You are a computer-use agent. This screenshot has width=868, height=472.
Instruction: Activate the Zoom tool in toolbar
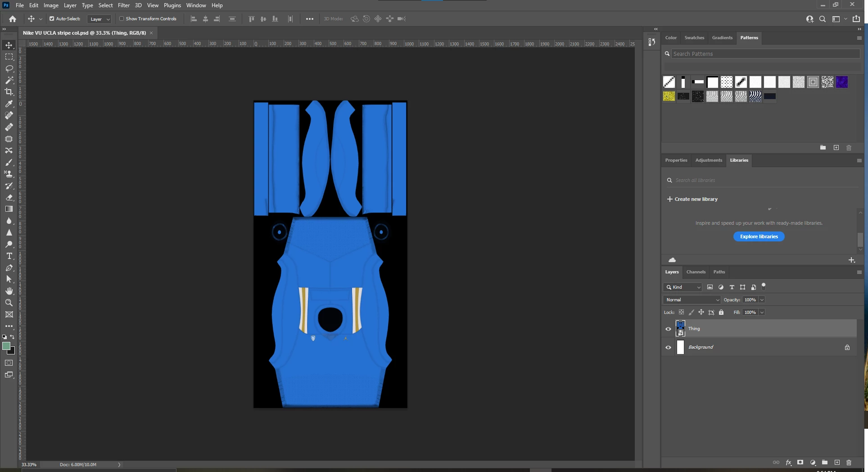tap(9, 303)
